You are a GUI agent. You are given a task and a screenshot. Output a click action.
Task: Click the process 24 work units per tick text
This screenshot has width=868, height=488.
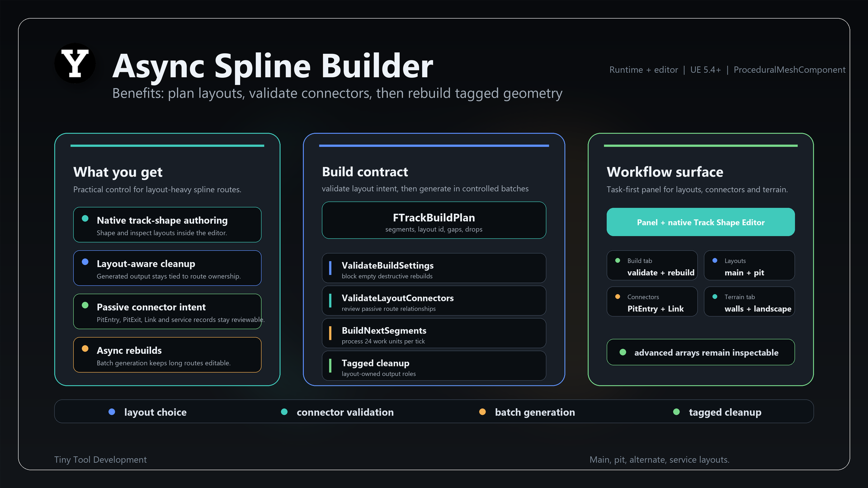[x=383, y=341]
